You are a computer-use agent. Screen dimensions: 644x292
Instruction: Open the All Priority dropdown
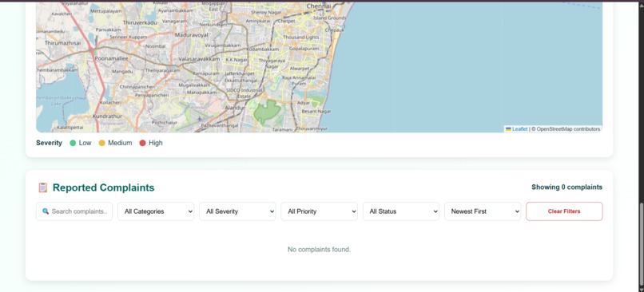pos(319,211)
